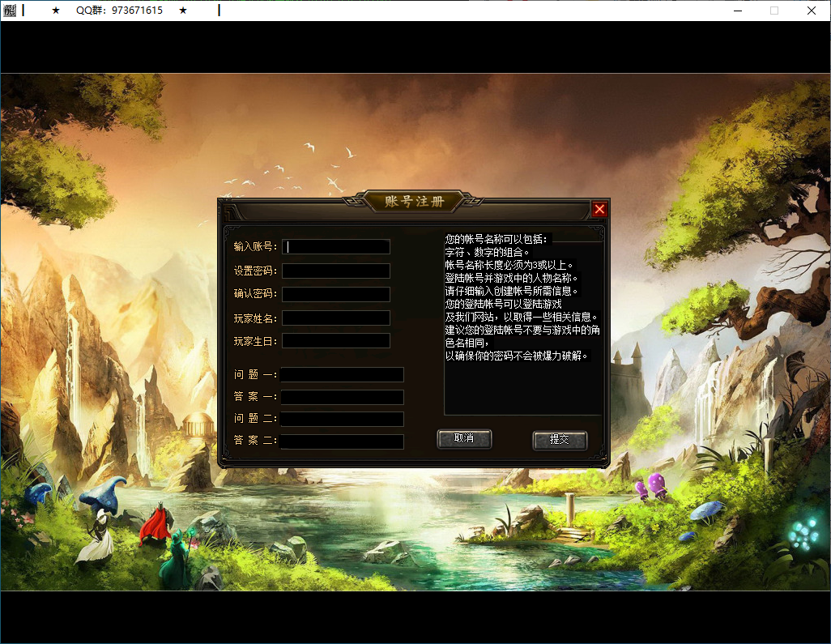Click the 玩家生日 label

pyautogui.click(x=255, y=341)
